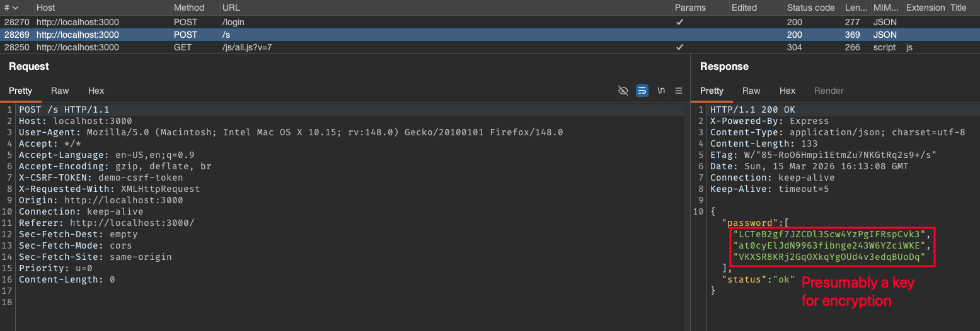Open the Response Hex tab
Image resolution: width=980 pixels, height=331 pixels.
pyautogui.click(x=788, y=91)
